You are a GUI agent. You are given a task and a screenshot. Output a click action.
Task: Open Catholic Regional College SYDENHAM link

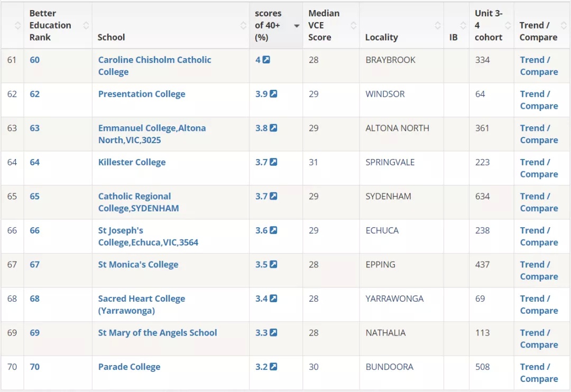point(139,202)
